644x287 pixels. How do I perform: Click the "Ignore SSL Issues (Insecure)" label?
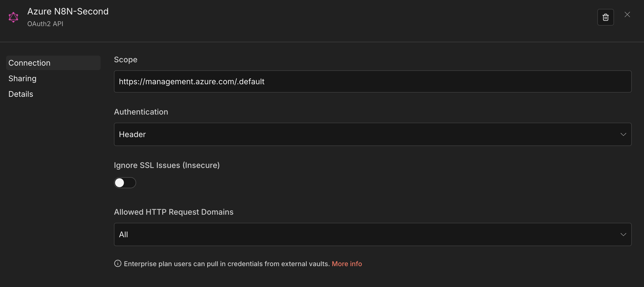167,165
